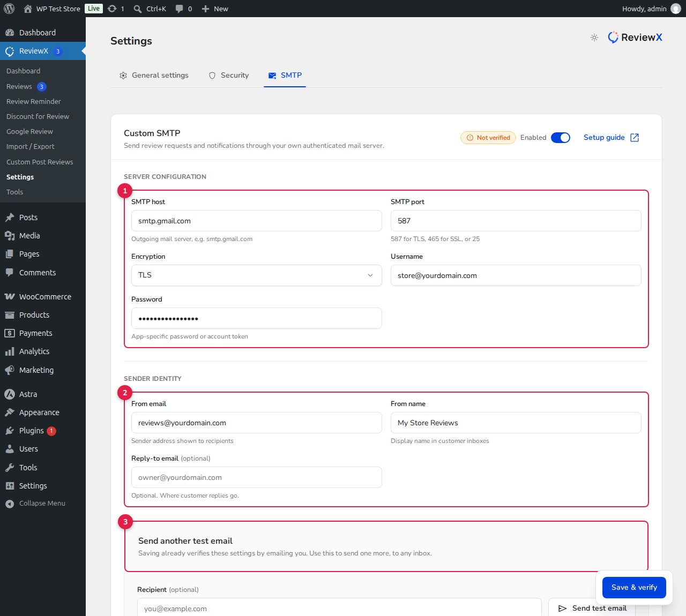Click the ReviewX logo
The width and height of the screenshot is (686, 616).
point(635,37)
